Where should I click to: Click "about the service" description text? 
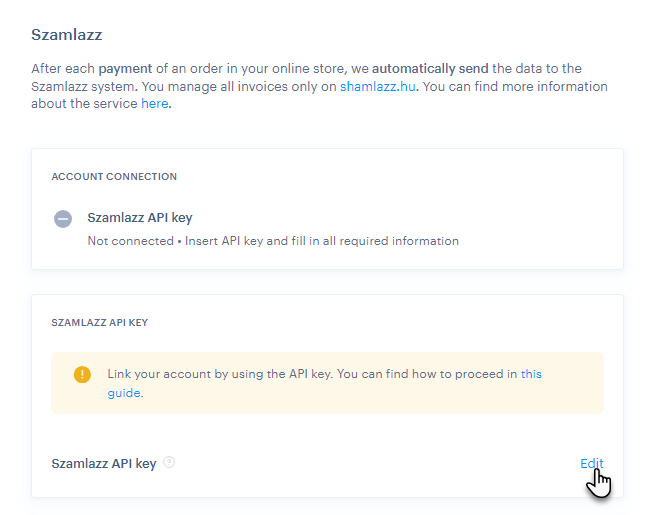pos(84,103)
